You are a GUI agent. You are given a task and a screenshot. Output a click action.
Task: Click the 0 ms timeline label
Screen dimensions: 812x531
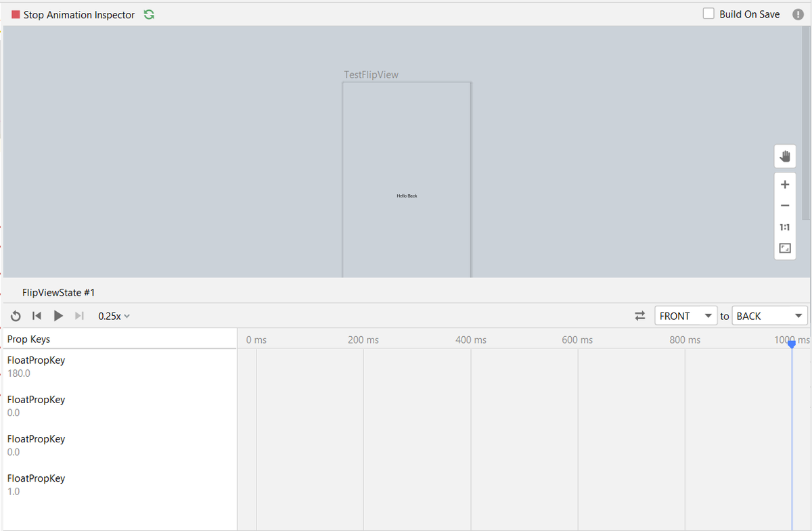(x=256, y=340)
